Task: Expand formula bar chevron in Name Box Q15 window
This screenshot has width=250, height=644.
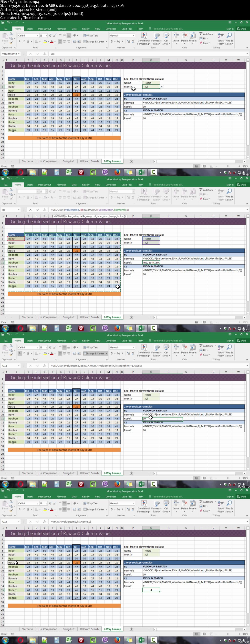Action: tap(247, 521)
